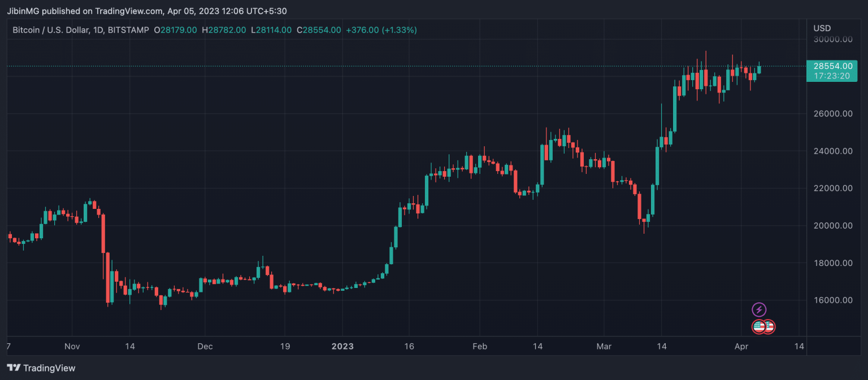Click the H28782.00 high value
Screen dimensions: 868x380
click(x=224, y=30)
